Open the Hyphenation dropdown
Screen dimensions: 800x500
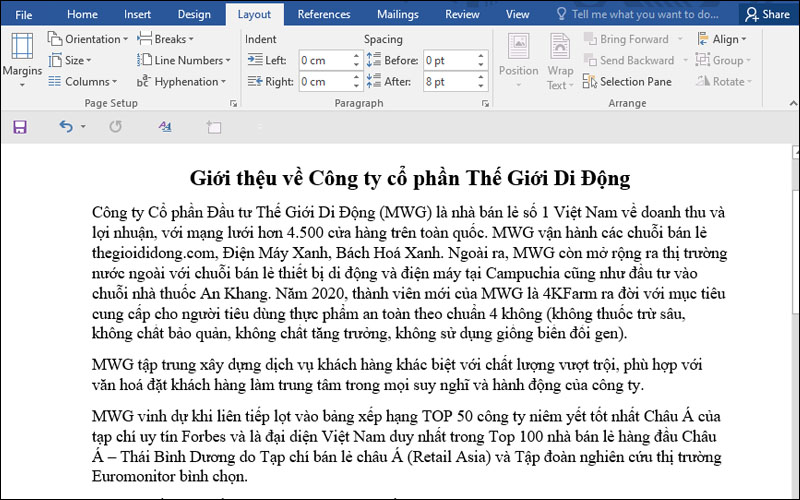pyautogui.click(x=182, y=82)
